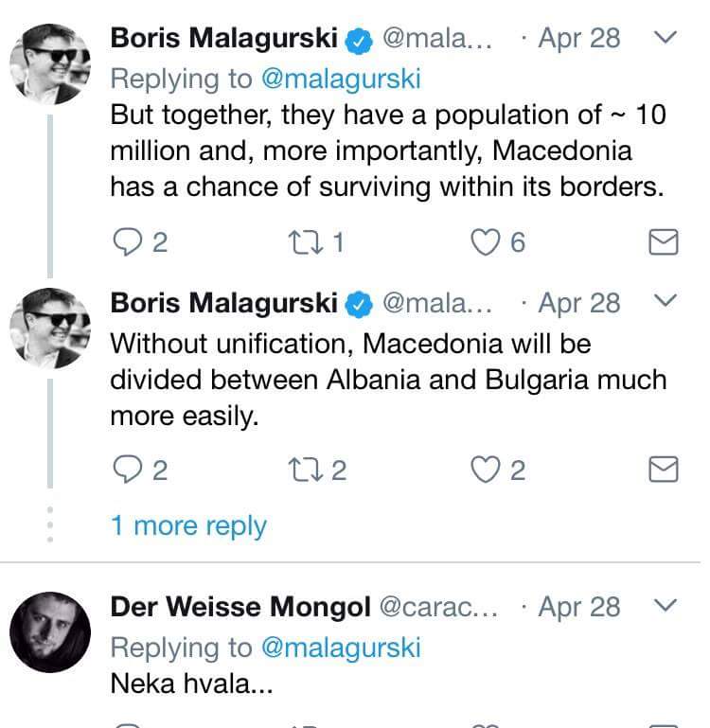Open options chevron on 'Without unification' tweet
Image resolution: width=710 pixels, height=728 pixels.
point(666,302)
